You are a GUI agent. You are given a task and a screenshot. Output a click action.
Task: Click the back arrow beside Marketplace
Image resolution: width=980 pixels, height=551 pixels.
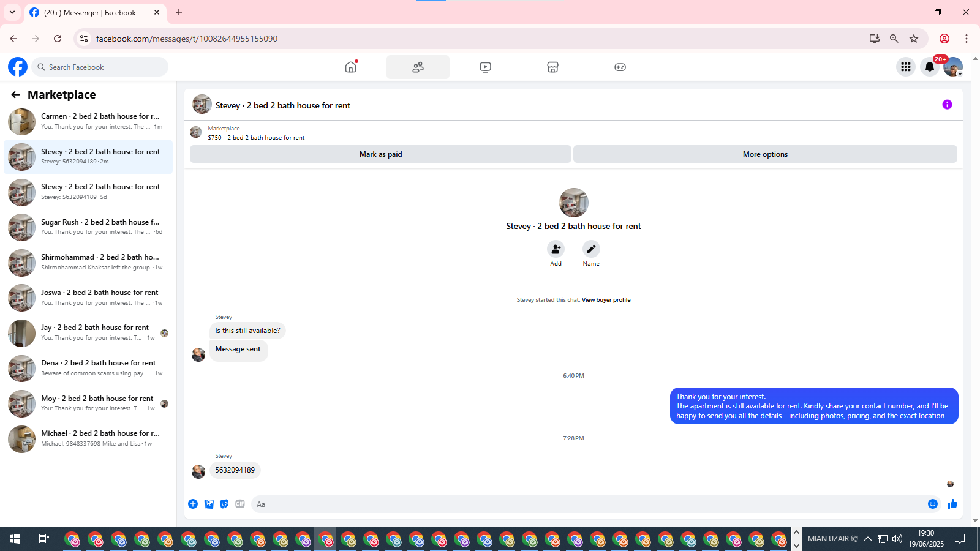pos(15,94)
